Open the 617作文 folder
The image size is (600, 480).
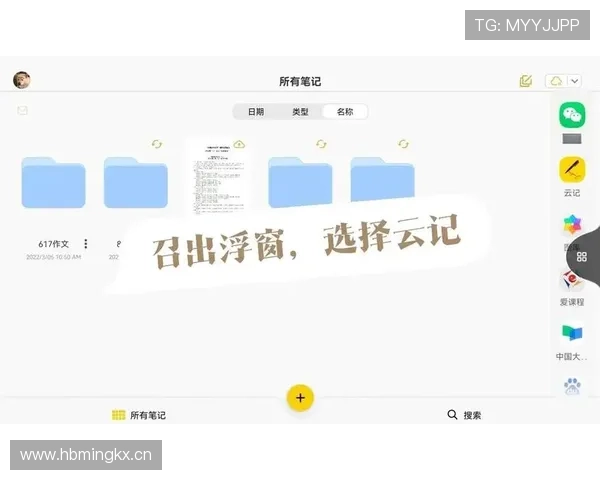[x=53, y=183]
